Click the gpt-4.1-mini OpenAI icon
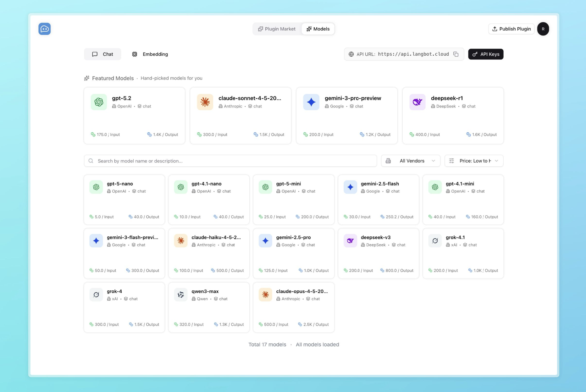 pos(435,187)
